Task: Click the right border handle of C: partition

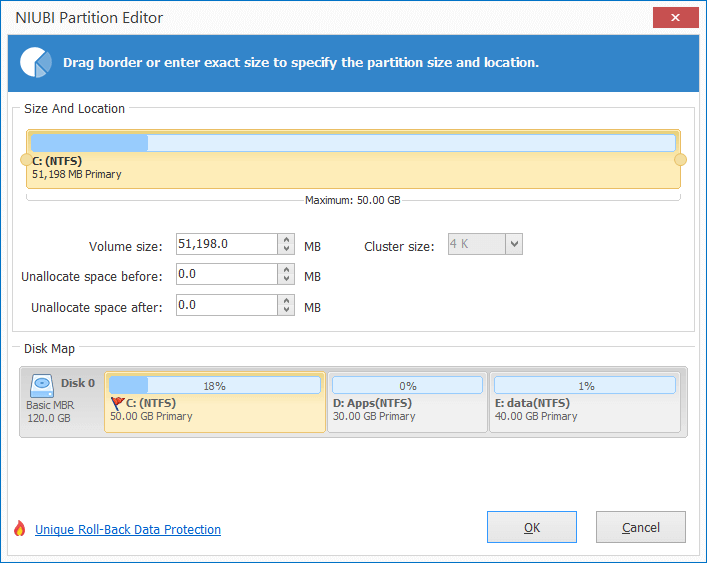Action: pos(680,160)
